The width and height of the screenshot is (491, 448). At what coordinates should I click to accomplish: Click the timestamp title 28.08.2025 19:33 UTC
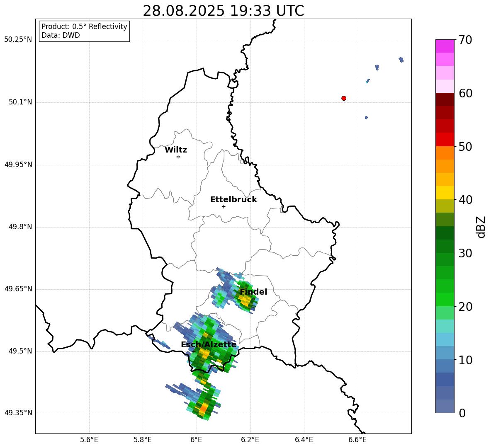tap(224, 11)
